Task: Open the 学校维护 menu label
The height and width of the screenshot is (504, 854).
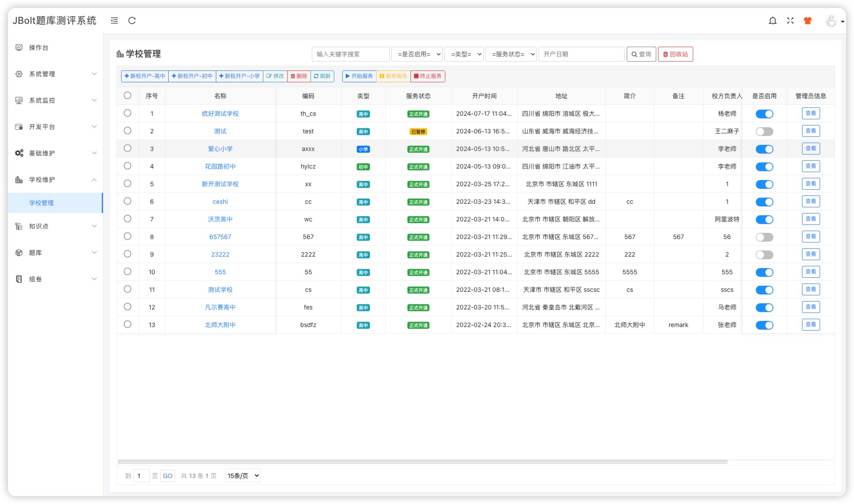Action: [42, 180]
